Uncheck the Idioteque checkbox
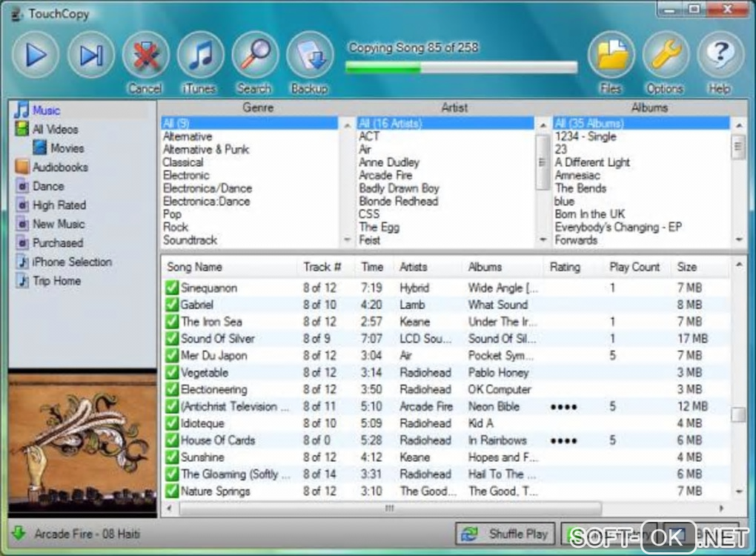 (172, 423)
